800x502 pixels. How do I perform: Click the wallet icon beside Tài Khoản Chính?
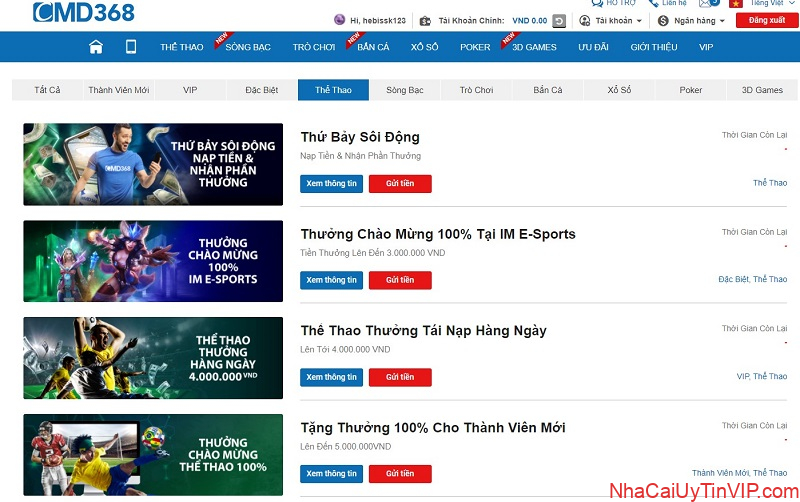424,21
